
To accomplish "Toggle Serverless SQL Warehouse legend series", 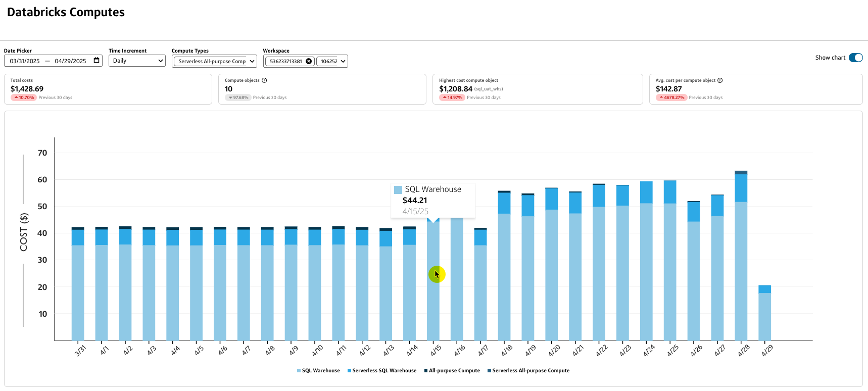I will [x=382, y=371].
